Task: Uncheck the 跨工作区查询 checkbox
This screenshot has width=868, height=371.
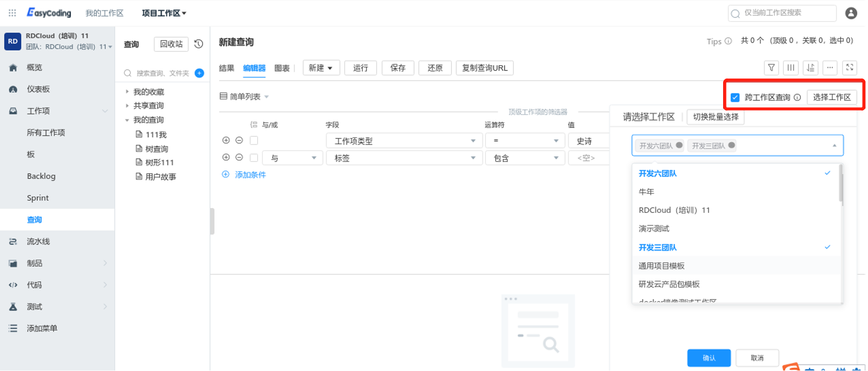Action: [735, 97]
